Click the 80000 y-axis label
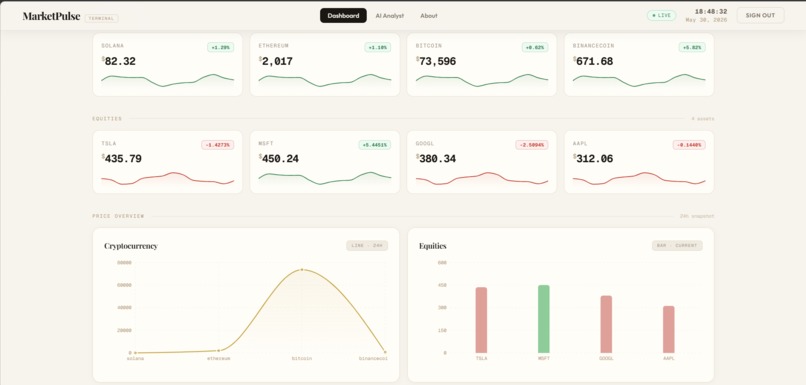Screen dimensions: 806x385 tap(124, 263)
